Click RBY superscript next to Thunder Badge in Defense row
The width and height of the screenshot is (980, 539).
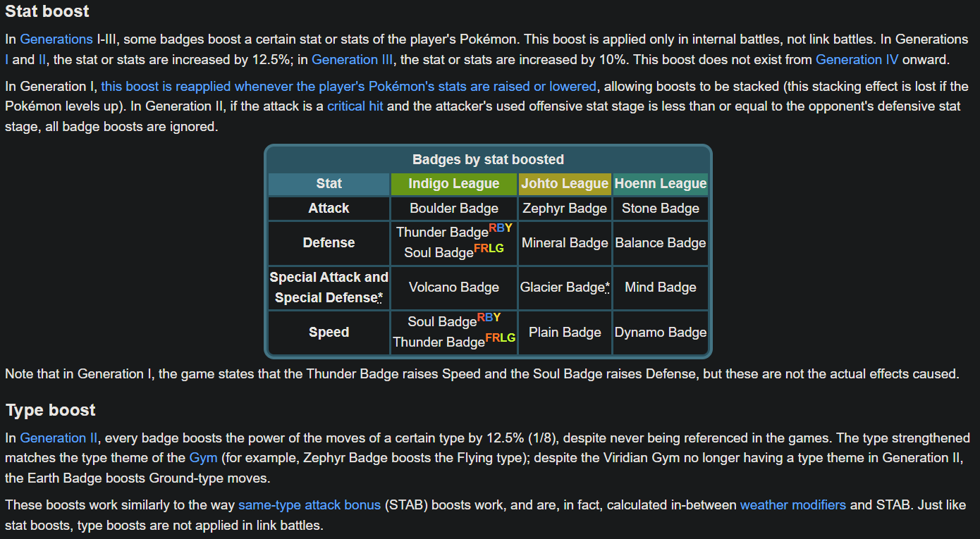point(501,228)
